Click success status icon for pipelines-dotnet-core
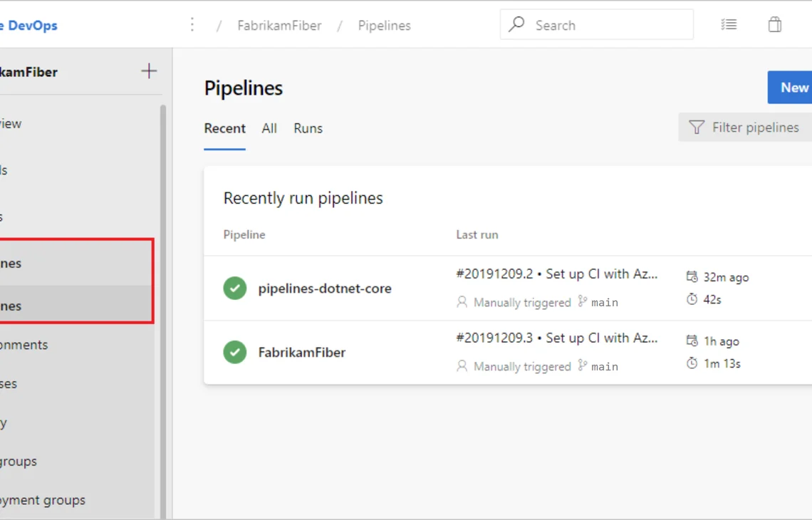Image resolution: width=812 pixels, height=520 pixels. 234,288
